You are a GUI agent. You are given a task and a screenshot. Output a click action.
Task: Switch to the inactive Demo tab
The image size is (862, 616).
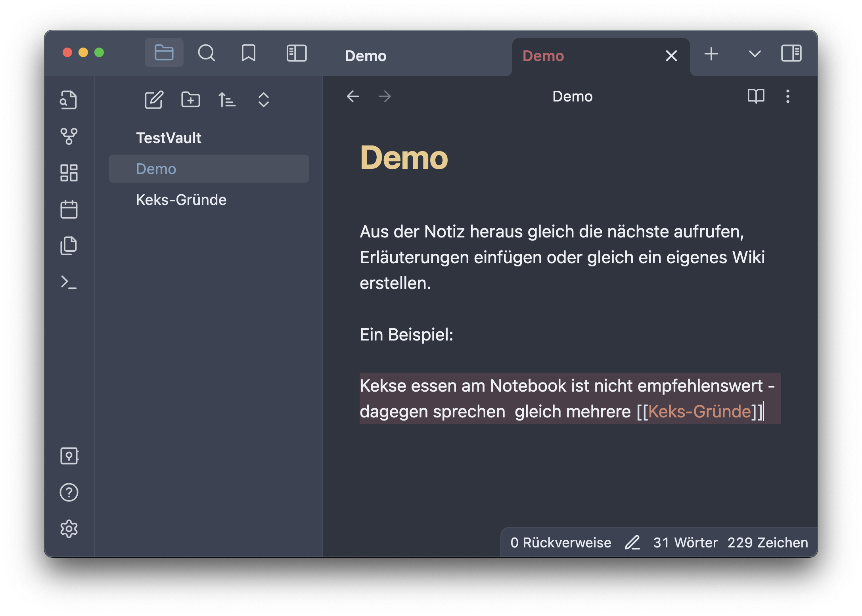(x=366, y=56)
